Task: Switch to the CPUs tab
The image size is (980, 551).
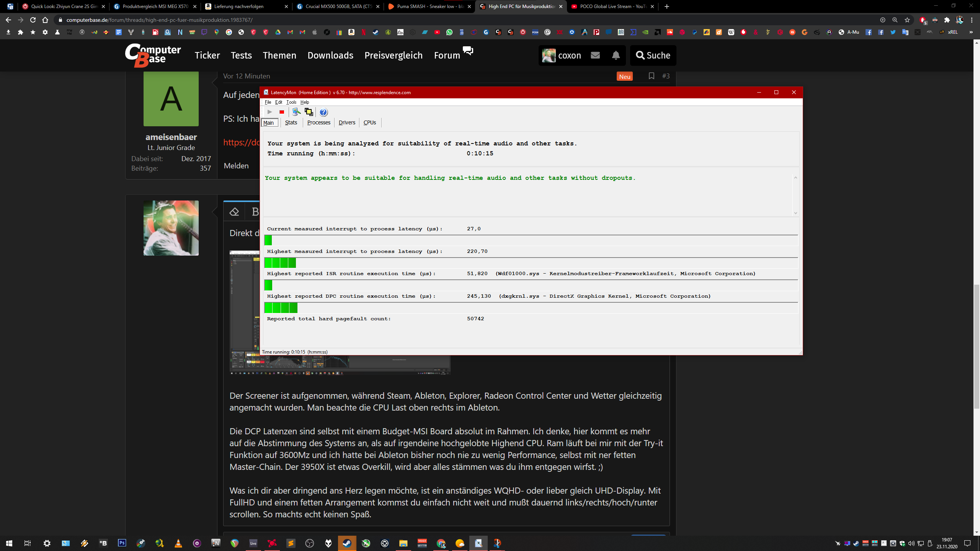Action: click(370, 122)
